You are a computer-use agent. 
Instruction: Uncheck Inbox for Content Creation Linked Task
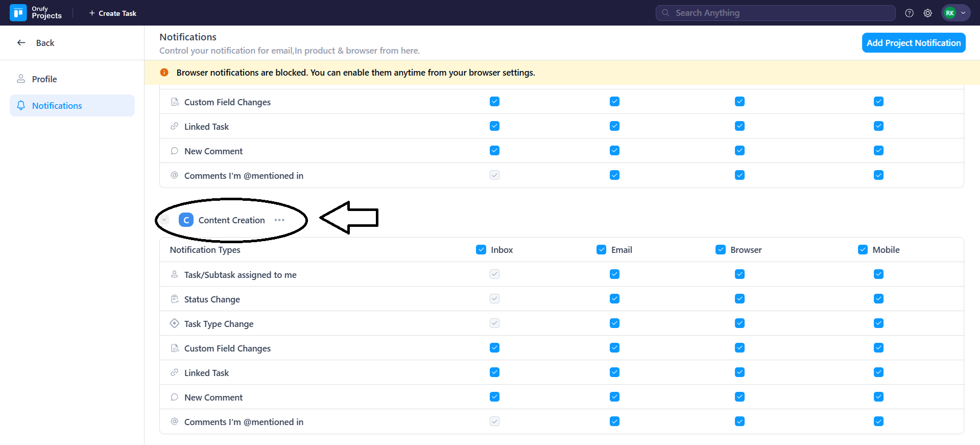tap(494, 372)
